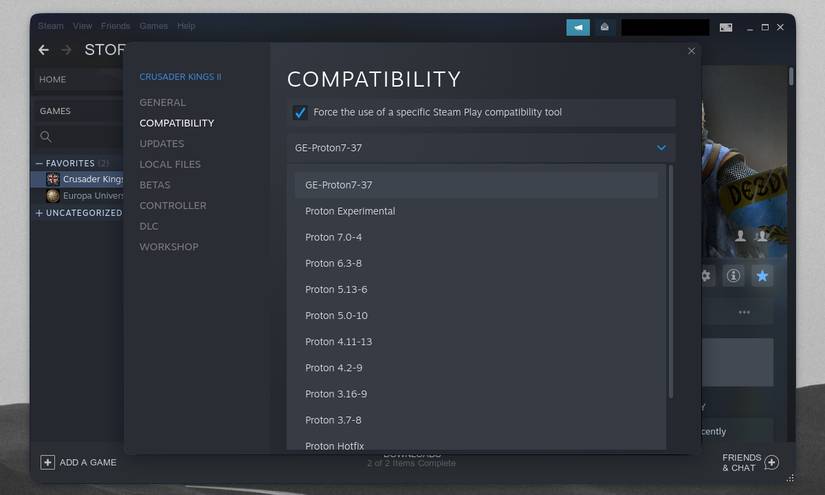Select Proton Experimental option
This screenshot has width=825, height=495.
pyautogui.click(x=476, y=211)
